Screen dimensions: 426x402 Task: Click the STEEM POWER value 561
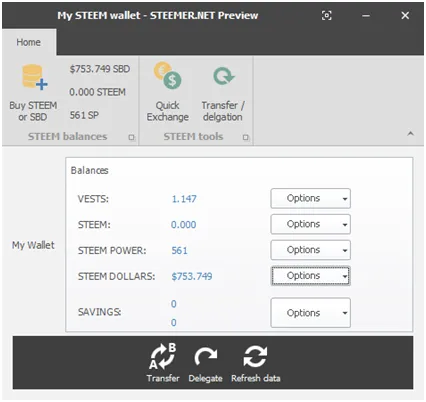click(x=179, y=251)
